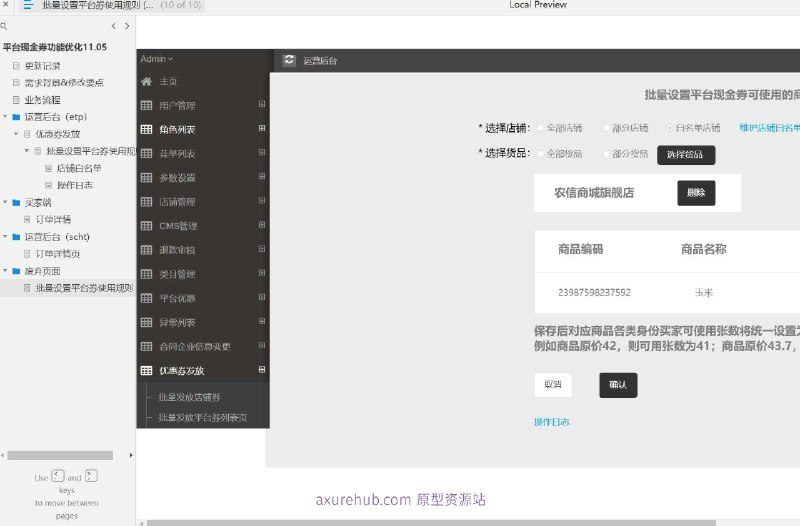Open 批量发放店铺券 submenu item
Viewport: 800px width, 526px height.
(x=189, y=397)
